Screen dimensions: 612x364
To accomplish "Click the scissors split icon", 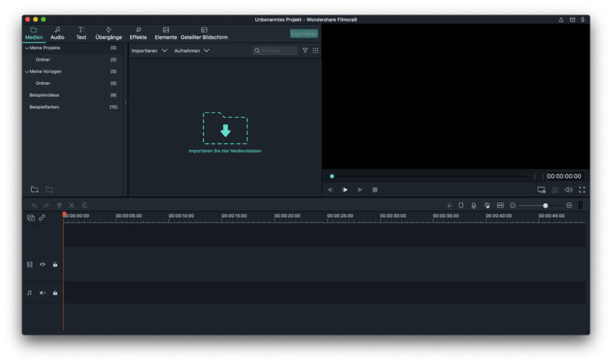I will click(72, 206).
